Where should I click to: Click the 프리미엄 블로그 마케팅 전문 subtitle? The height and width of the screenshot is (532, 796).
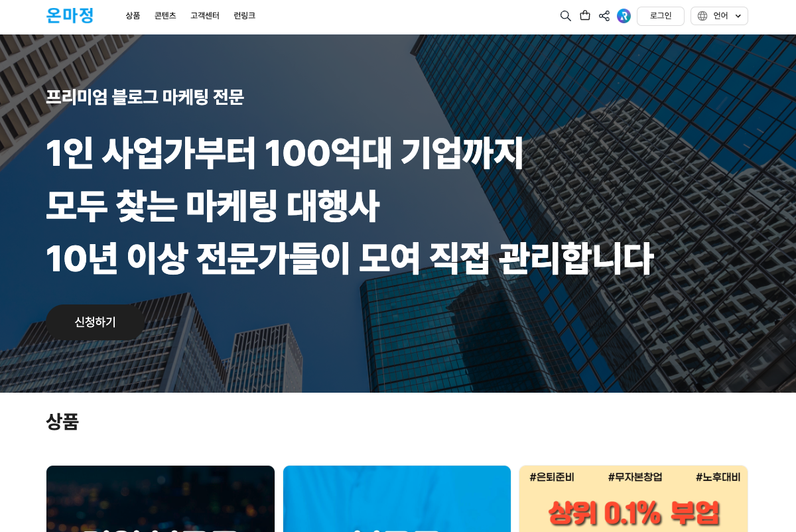(145, 98)
